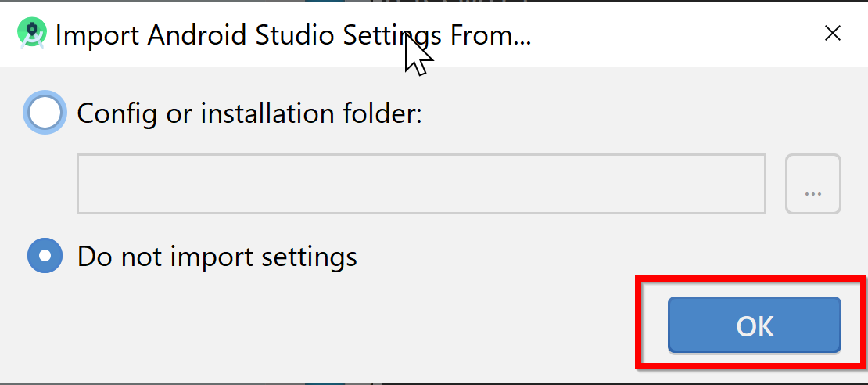
Task: Click the 'Import Android Studio Settings From...' title
Action: pos(293,35)
